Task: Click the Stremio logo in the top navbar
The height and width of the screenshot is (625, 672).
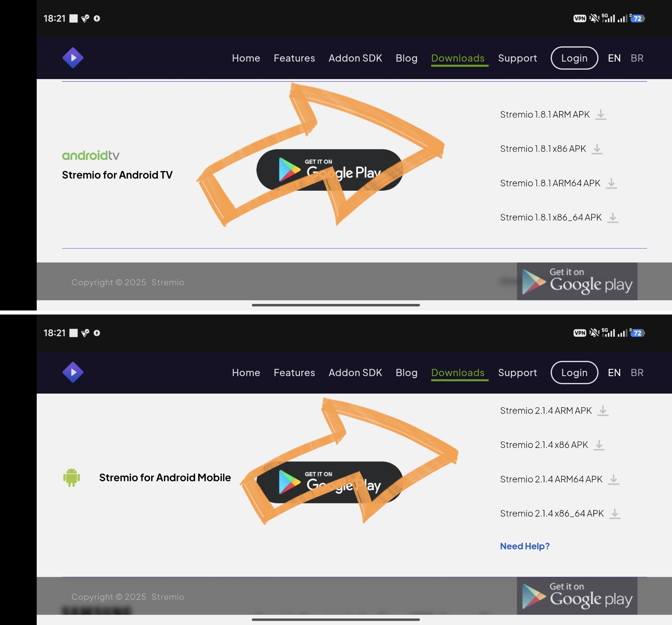Action: 73,58
